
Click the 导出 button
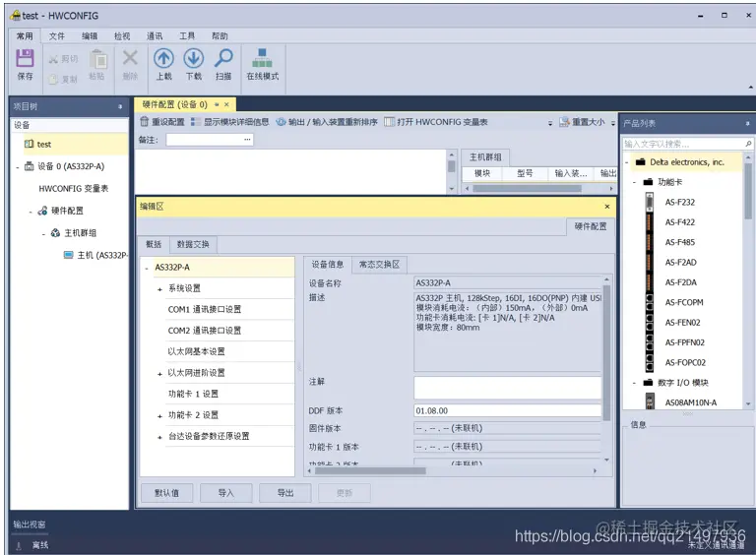click(x=284, y=493)
